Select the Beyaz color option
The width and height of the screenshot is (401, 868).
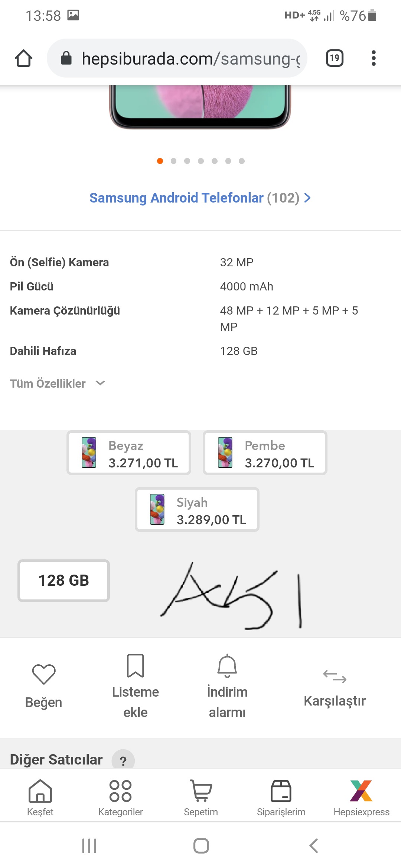(x=129, y=453)
